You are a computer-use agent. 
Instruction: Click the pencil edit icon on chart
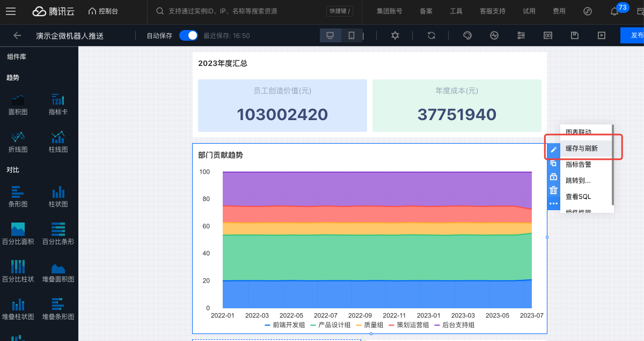553,150
